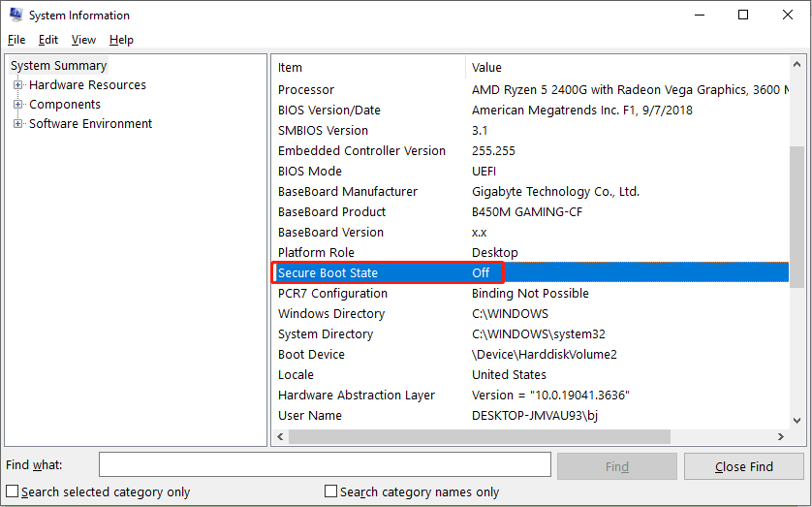Select the BIOS Mode row
The image size is (812, 507).
[x=388, y=172]
